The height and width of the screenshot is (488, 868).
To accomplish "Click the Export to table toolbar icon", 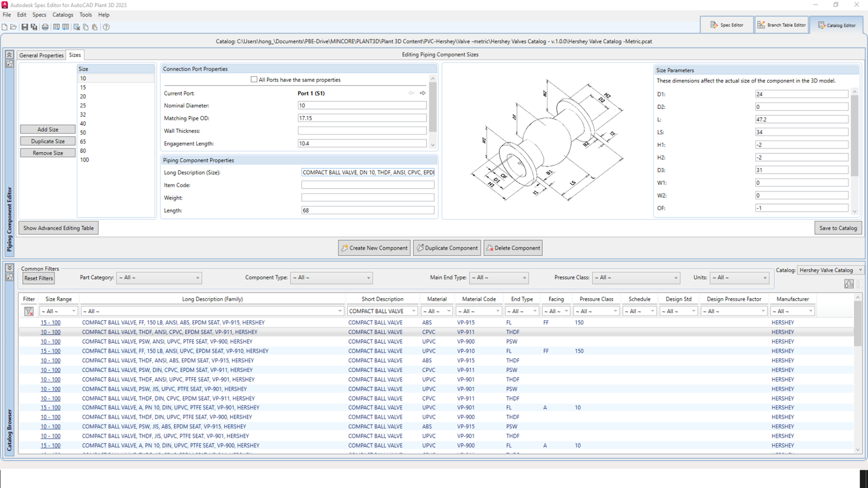I will coord(56,27).
